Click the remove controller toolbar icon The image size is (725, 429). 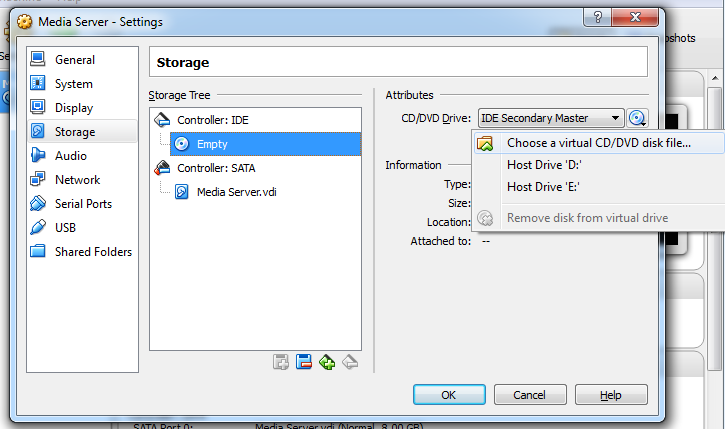click(304, 362)
